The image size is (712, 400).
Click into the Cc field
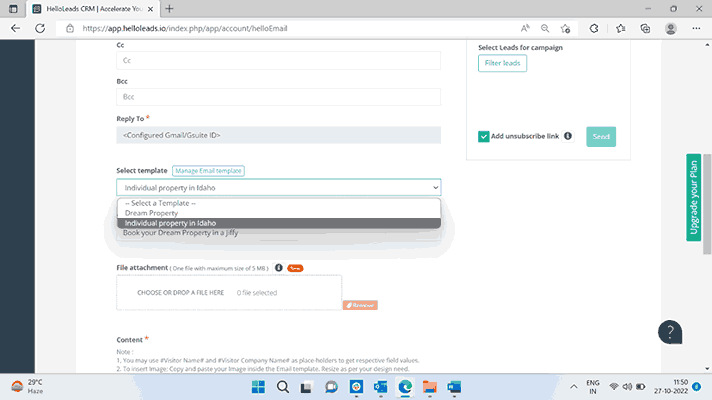[278, 60]
